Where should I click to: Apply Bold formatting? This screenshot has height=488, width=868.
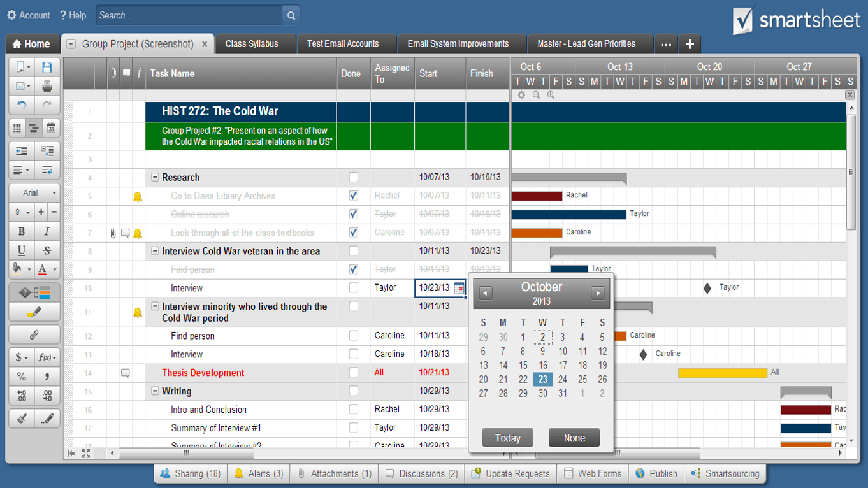(x=22, y=232)
